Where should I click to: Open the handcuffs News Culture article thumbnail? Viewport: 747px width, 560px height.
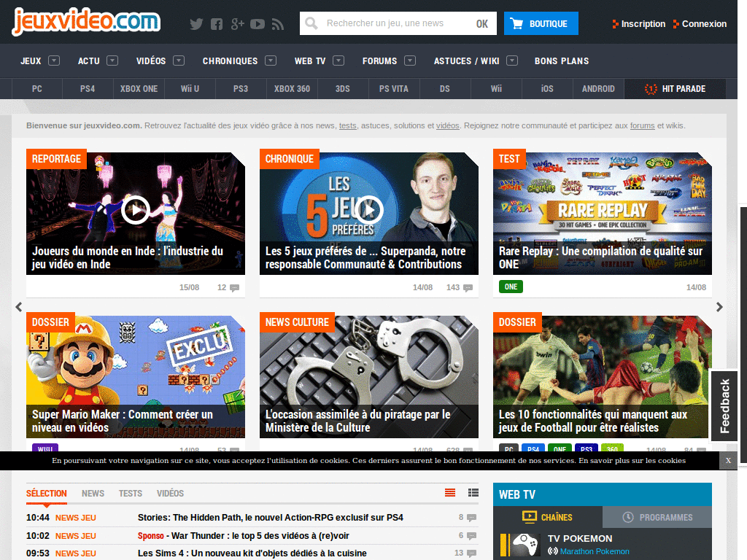coord(368,377)
